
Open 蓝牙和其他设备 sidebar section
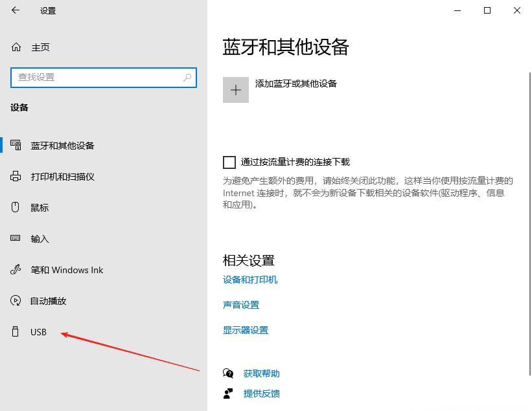pyautogui.click(x=62, y=146)
